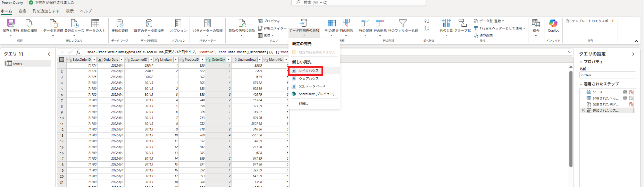
Task: Click 最新の情報に更新 (Refresh) icon
Action: (x=242, y=23)
